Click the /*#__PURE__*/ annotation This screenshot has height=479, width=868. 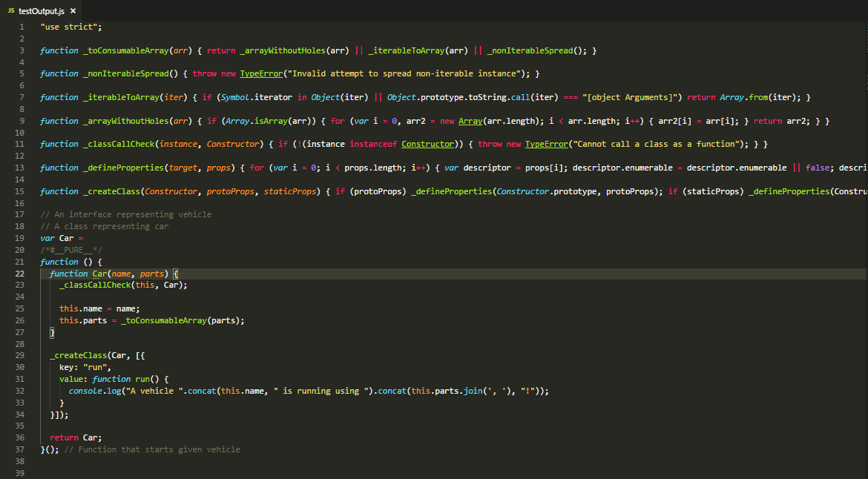72,249
